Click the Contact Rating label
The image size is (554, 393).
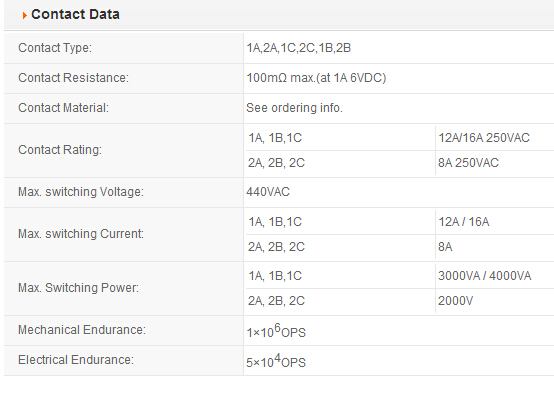pos(60,150)
